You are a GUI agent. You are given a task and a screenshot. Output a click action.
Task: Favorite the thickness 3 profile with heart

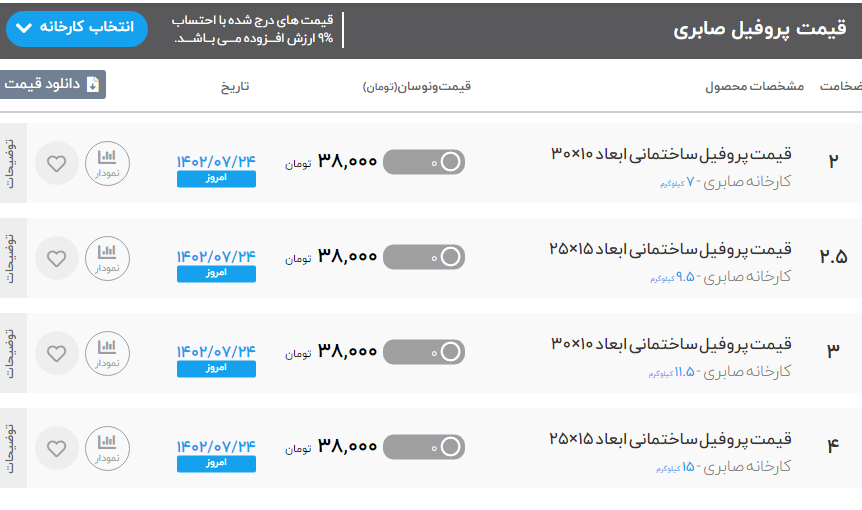click(x=57, y=353)
